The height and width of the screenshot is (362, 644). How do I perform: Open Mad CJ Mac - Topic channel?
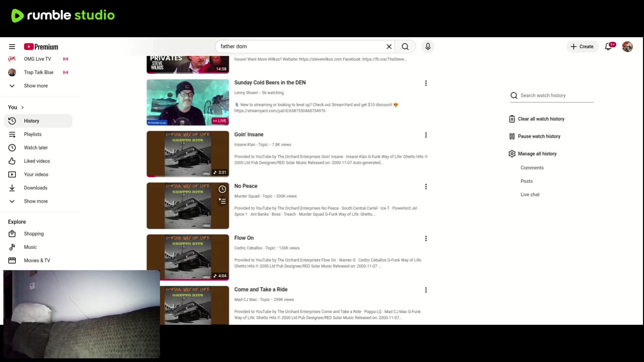point(252,300)
